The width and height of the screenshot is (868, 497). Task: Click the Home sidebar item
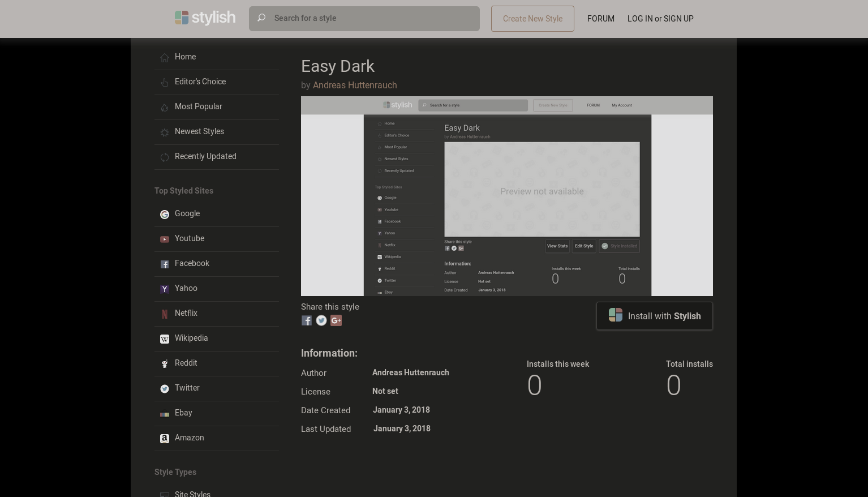point(185,57)
